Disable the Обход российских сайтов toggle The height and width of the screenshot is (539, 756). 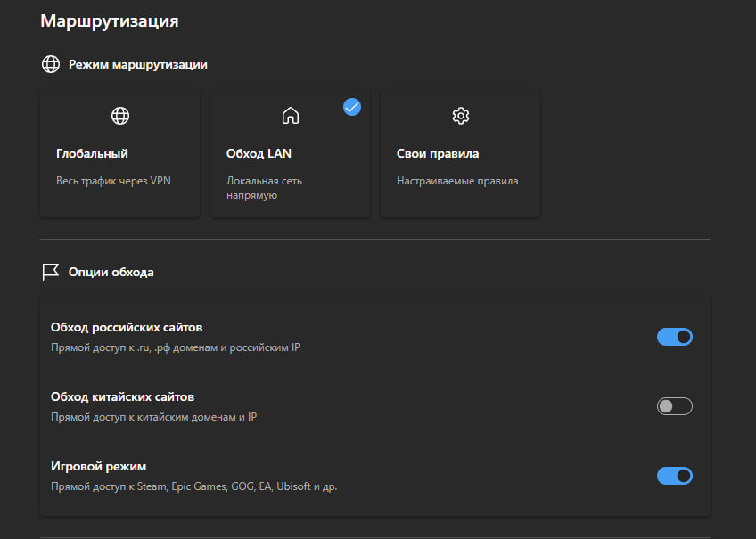[x=675, y=337]
